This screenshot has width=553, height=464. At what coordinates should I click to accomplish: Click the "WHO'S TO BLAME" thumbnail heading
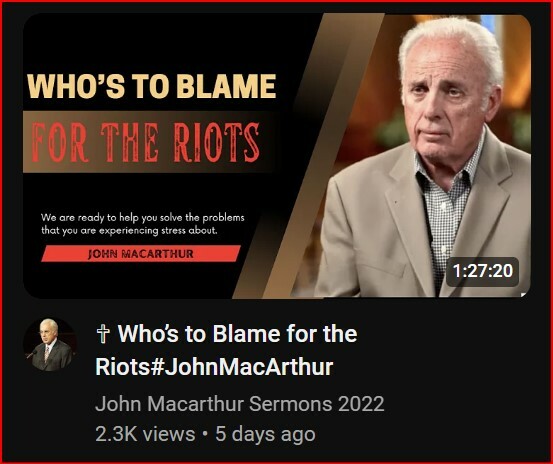coord(151,86)
